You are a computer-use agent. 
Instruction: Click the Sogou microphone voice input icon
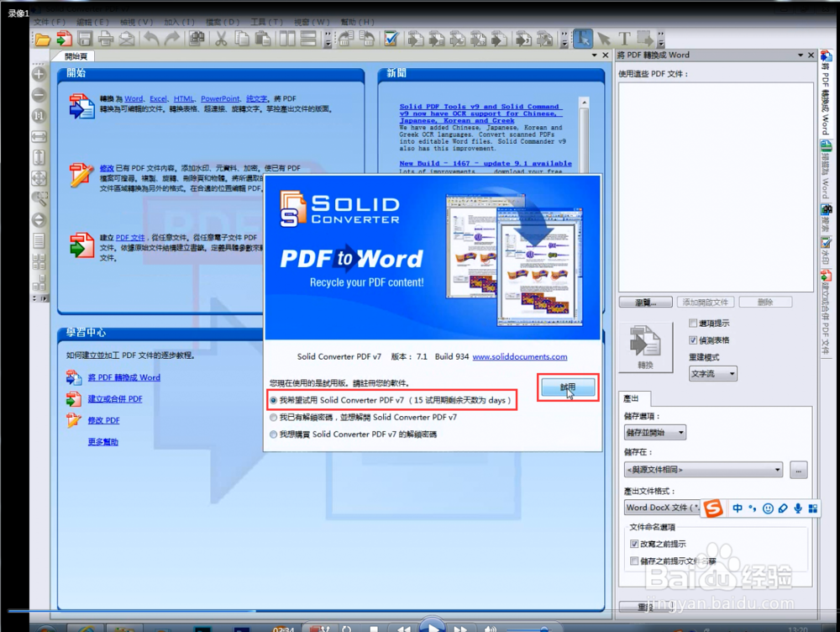pyautogui.click(x=798, y=508)
